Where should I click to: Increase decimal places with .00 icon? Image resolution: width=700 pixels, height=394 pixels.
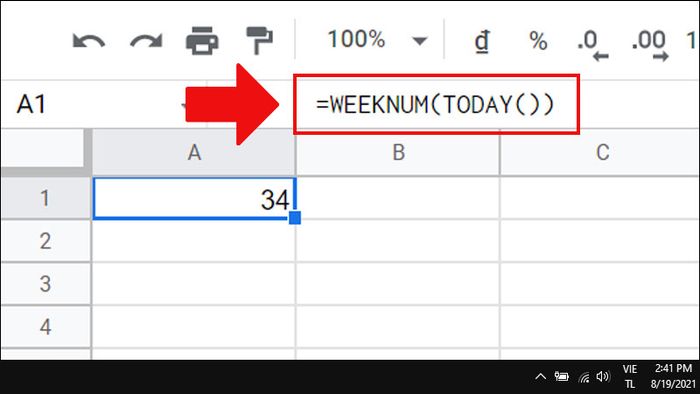[x=650, y=45]
